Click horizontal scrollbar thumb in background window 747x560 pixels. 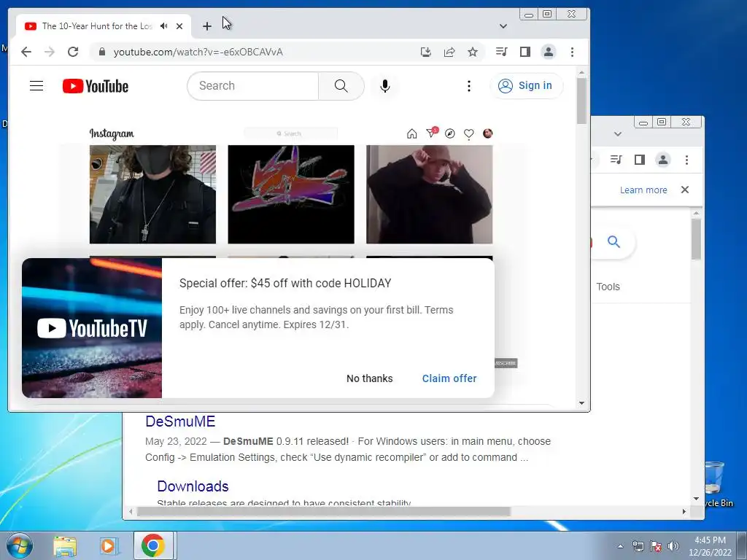[x=323, y=511]
